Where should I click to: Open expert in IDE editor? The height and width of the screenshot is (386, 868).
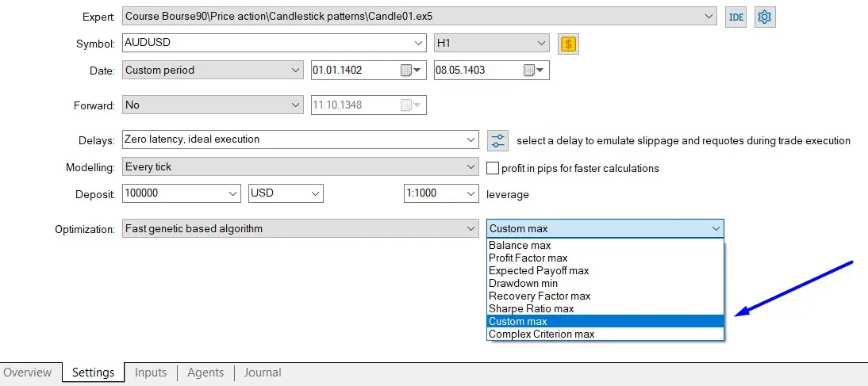[736, 17]
